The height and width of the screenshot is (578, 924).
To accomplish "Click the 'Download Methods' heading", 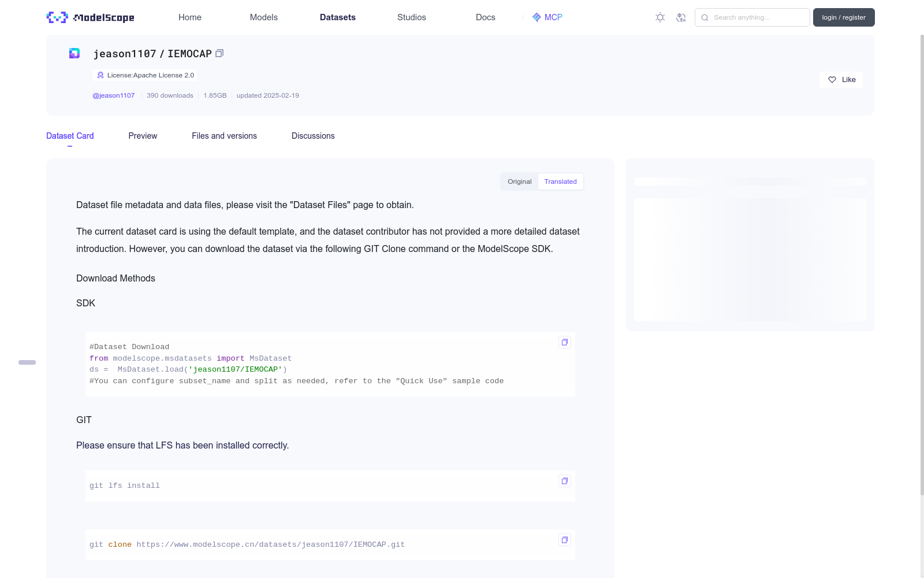I will (115, 278).
